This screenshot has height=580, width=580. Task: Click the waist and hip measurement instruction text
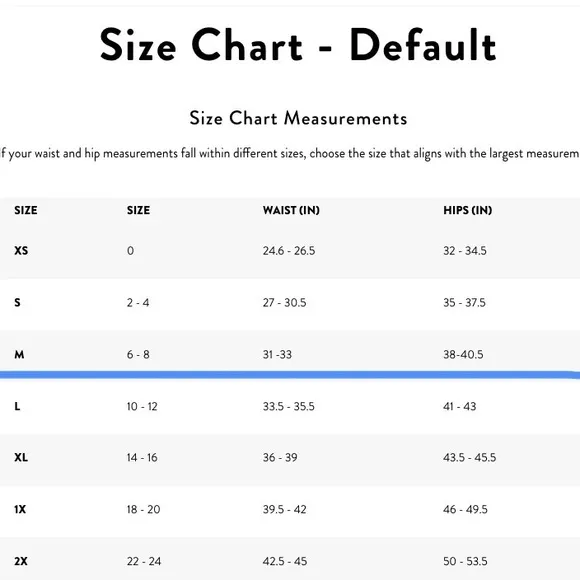pyautogui.click(x=290, y=154)
